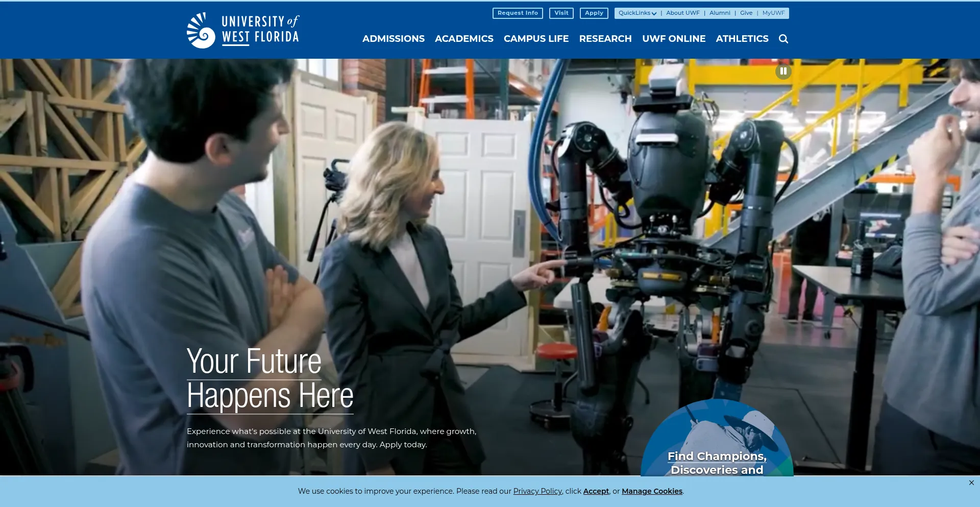Screen dimensions: 980x507
Task: Go to MyUWF portal link
Action: [x=773, y=13]
